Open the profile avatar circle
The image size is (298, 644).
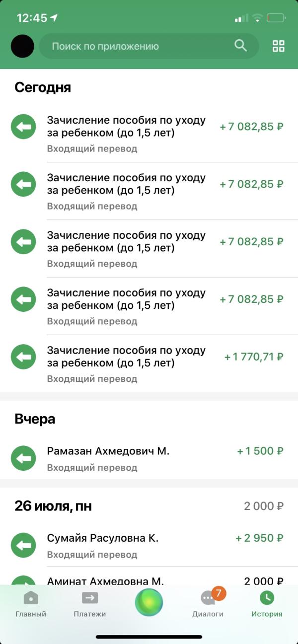[22, 46]
